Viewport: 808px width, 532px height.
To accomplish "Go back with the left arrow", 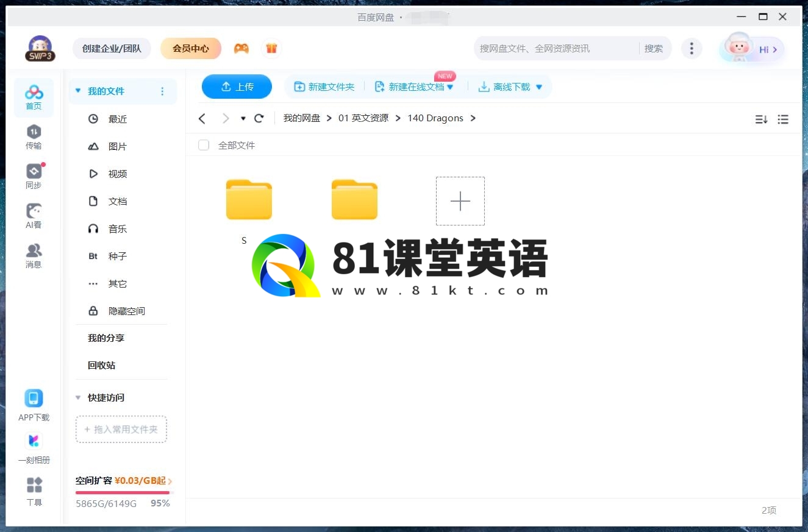I will tap(202, 118).
